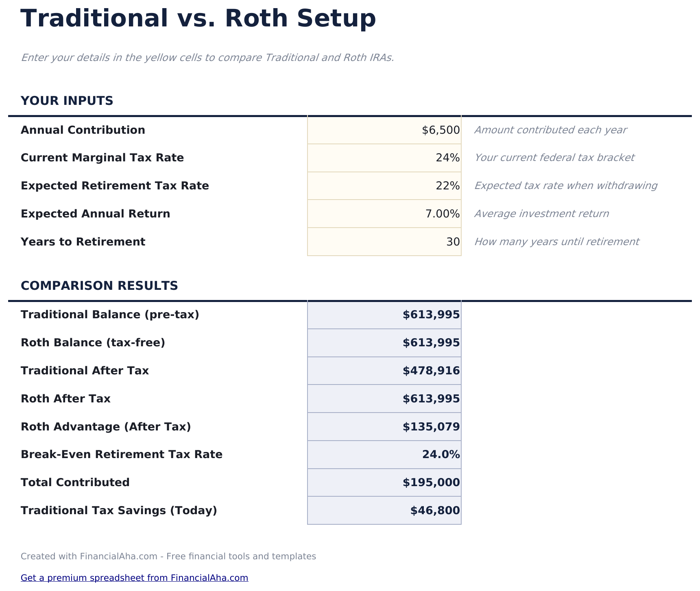The width and height of the screenshot is (700, 591).
Task: Click the 'Average investment return' description text
Action: [x=541, y=214]
